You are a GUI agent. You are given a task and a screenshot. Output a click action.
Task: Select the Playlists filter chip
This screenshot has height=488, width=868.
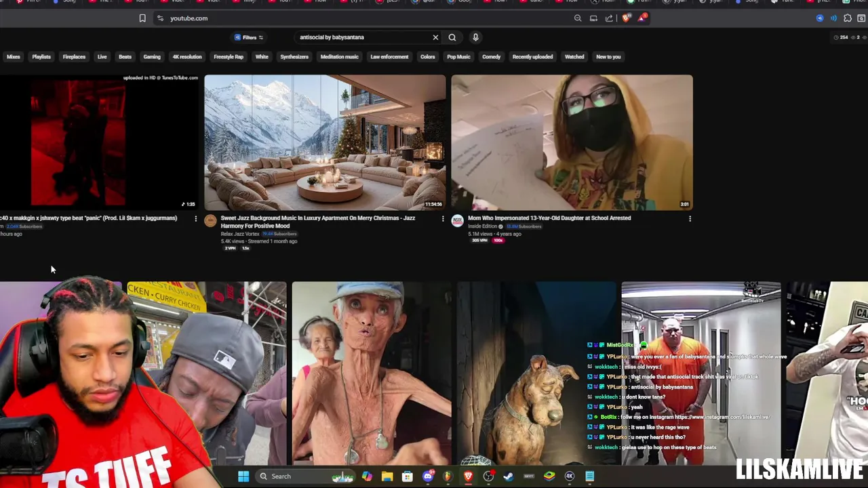[41, 57]
